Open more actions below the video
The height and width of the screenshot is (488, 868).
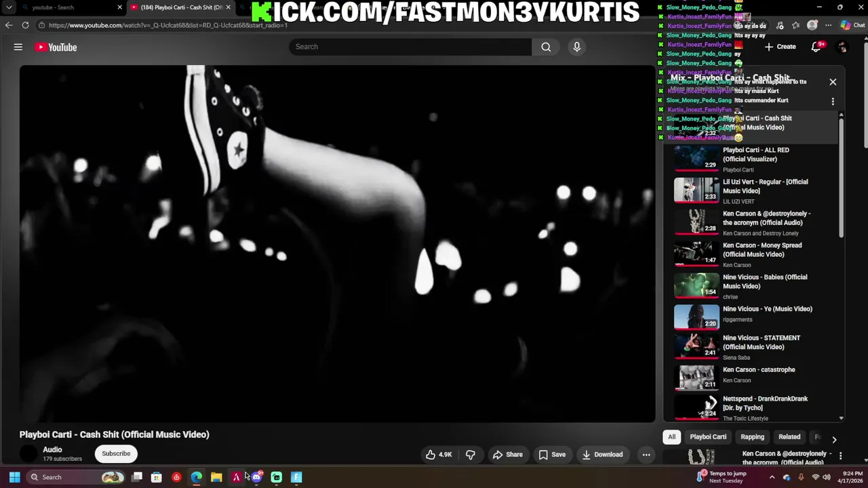[x=646, y=454]
